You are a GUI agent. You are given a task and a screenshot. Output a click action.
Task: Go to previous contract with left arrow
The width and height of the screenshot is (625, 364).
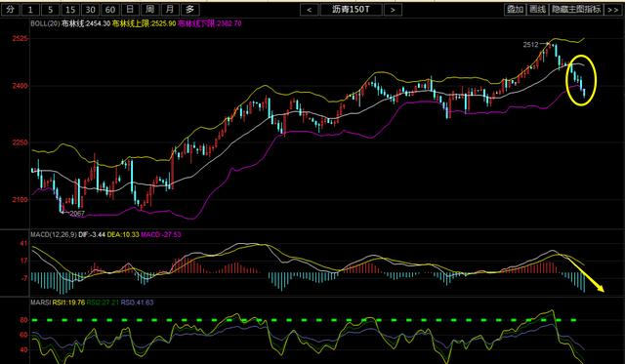(310, 10)
